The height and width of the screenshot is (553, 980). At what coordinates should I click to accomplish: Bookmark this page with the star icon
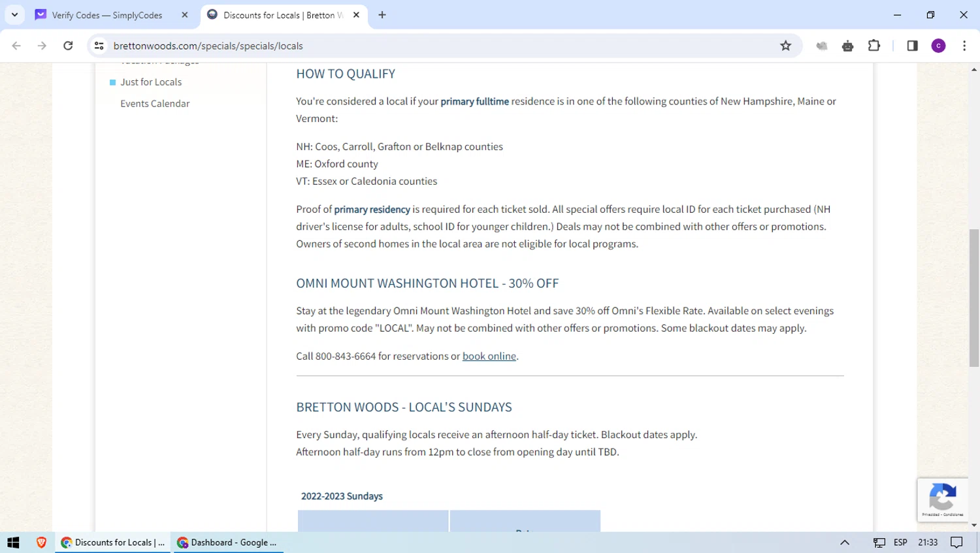[786, 46]
